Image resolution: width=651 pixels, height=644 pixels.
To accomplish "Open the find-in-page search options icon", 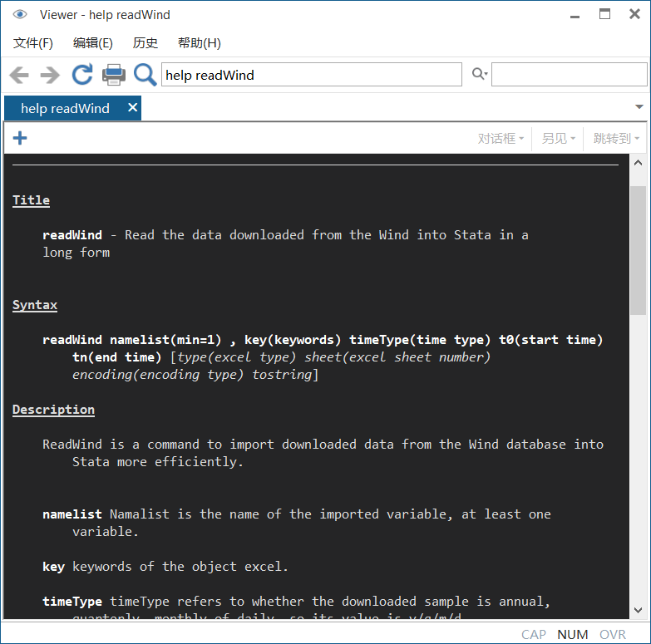I will [479, 75].
